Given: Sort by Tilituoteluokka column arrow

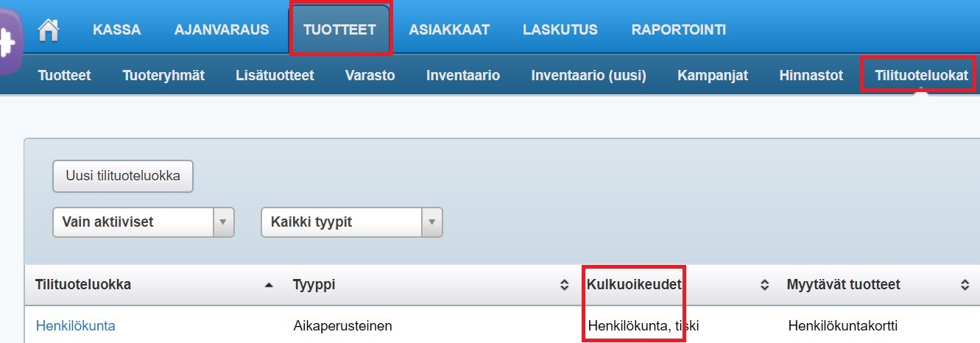Looking at the screenshot, I should (269, 285).
